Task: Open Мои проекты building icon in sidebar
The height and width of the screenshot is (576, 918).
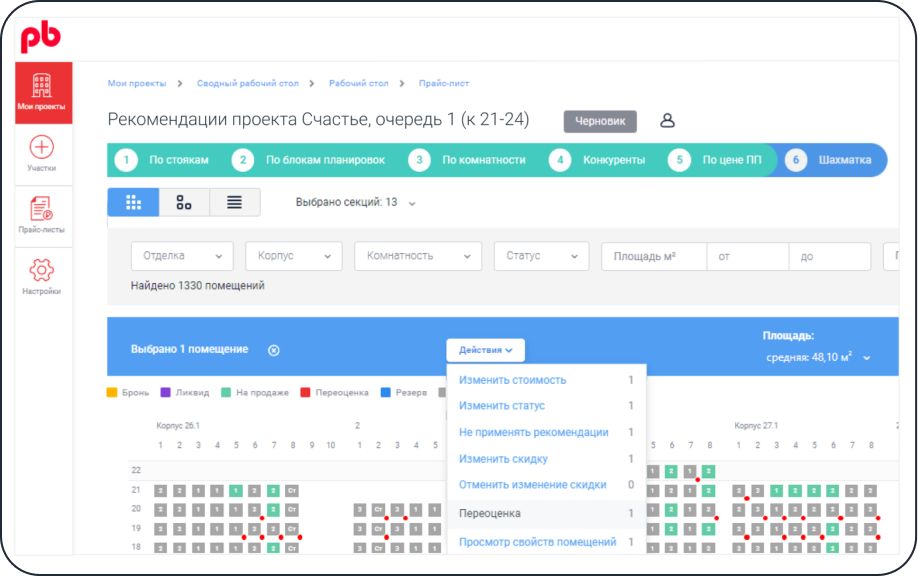Action: tap(42, 85)
